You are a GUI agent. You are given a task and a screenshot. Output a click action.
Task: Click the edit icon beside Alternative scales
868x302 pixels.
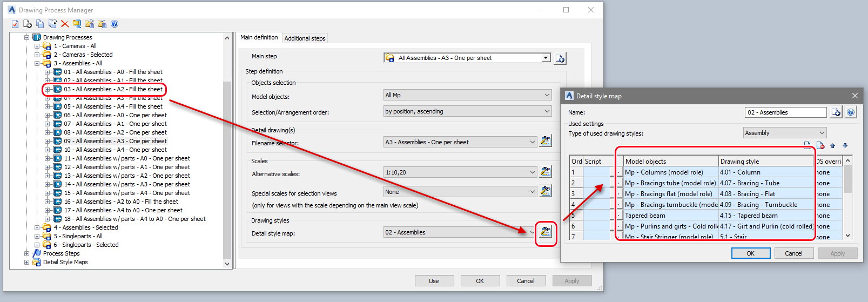[546, 172]
